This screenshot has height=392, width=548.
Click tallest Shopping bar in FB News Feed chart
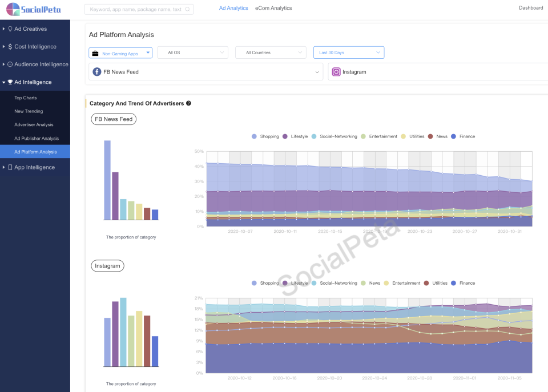tap(107, 180)
